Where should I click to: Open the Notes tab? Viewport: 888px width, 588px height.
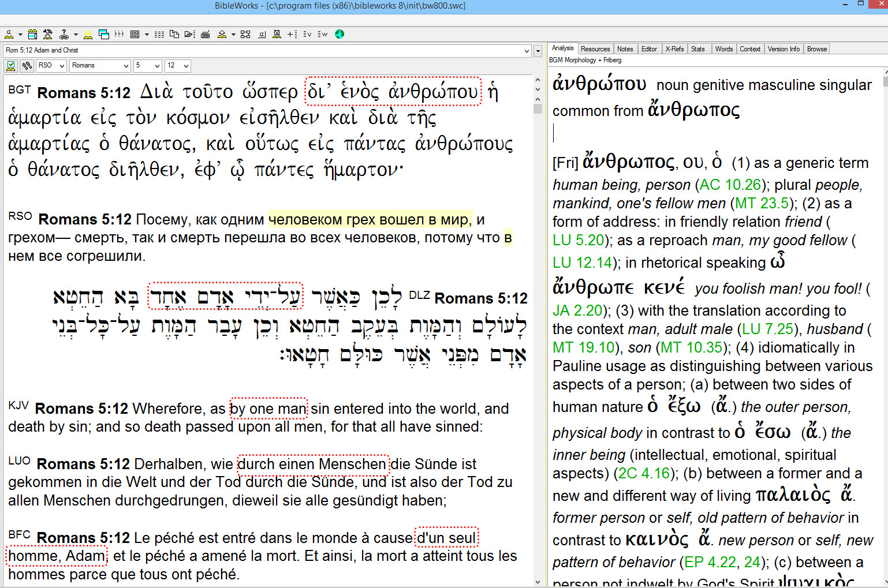point(625,49)
